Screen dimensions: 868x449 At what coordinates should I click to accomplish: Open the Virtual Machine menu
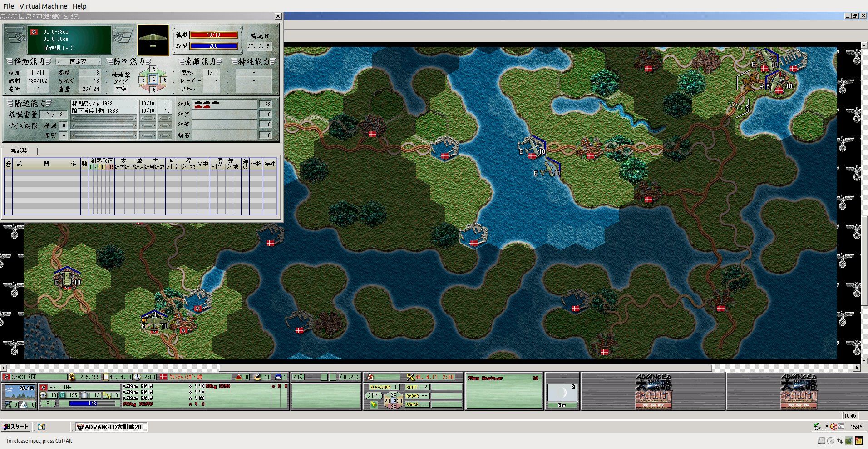[x=43, y=6]
